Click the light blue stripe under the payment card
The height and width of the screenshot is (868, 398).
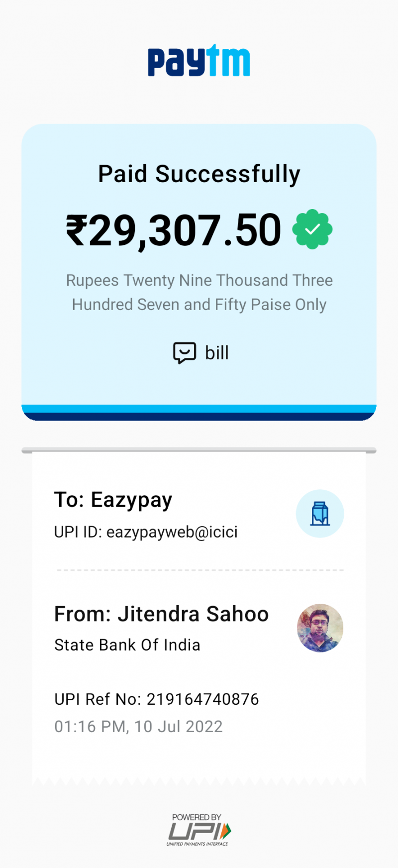pos(199,409)
